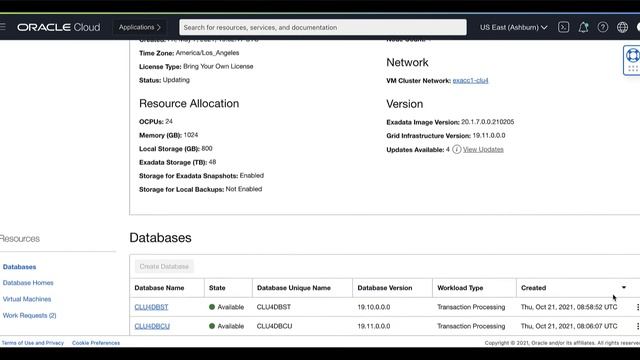Click the Resource Allocation heading
Viewport: 640px width, 360px height.
pyautogui.click(x=189, y=103)
